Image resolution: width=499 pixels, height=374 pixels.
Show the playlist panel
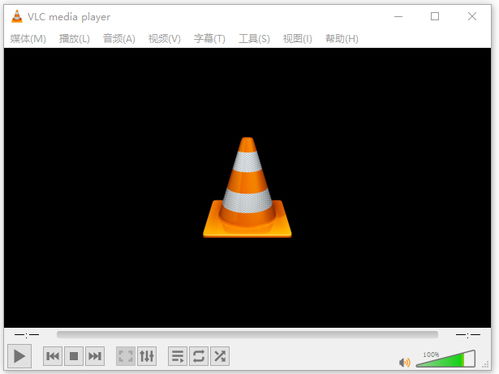[x=178, y=356]
